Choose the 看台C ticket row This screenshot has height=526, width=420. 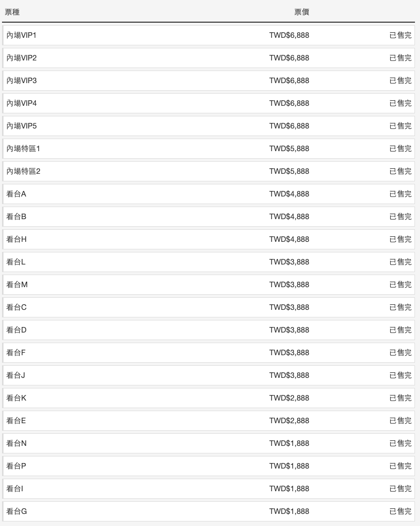[208, 307]
